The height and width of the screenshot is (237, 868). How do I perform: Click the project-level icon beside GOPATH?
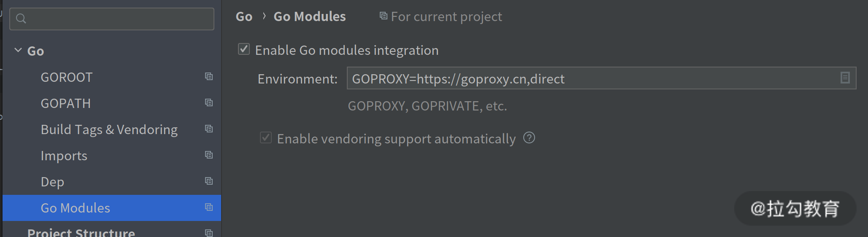click(208, 102)
